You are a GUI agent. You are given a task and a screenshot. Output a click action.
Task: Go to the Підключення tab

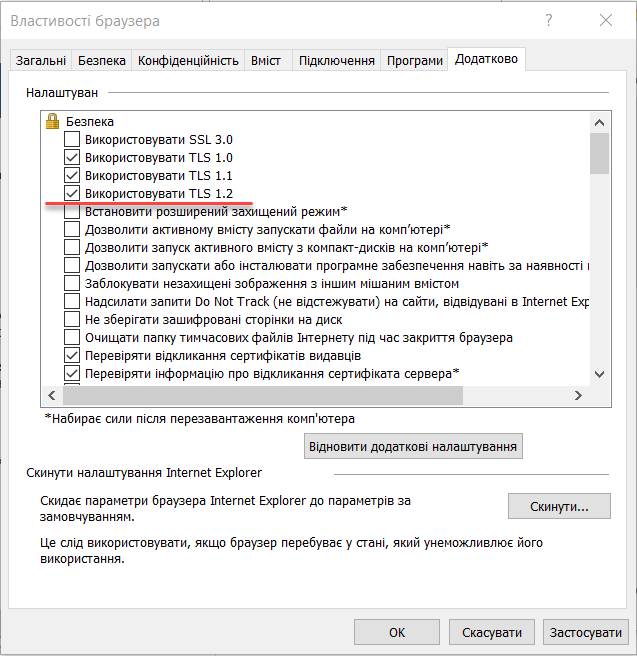(x=336, y=61)
